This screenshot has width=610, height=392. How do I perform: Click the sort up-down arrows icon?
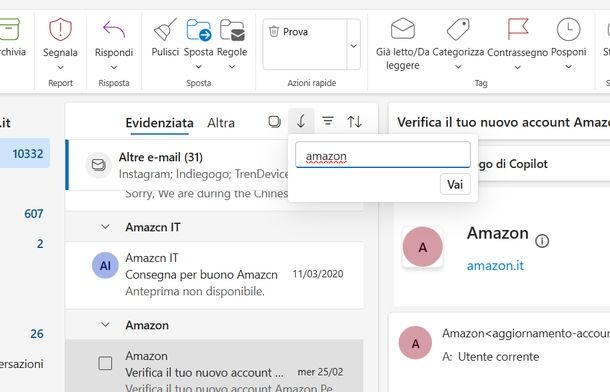pos(354,122)
